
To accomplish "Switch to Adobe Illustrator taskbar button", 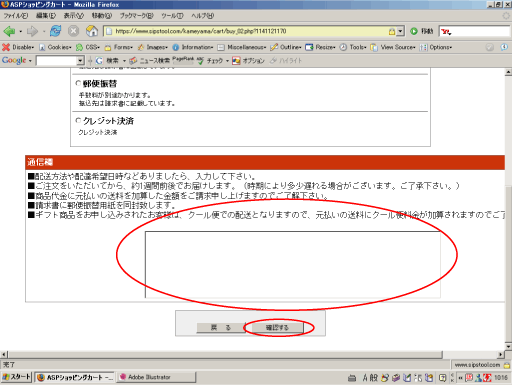I will click(x=156, y=377).
